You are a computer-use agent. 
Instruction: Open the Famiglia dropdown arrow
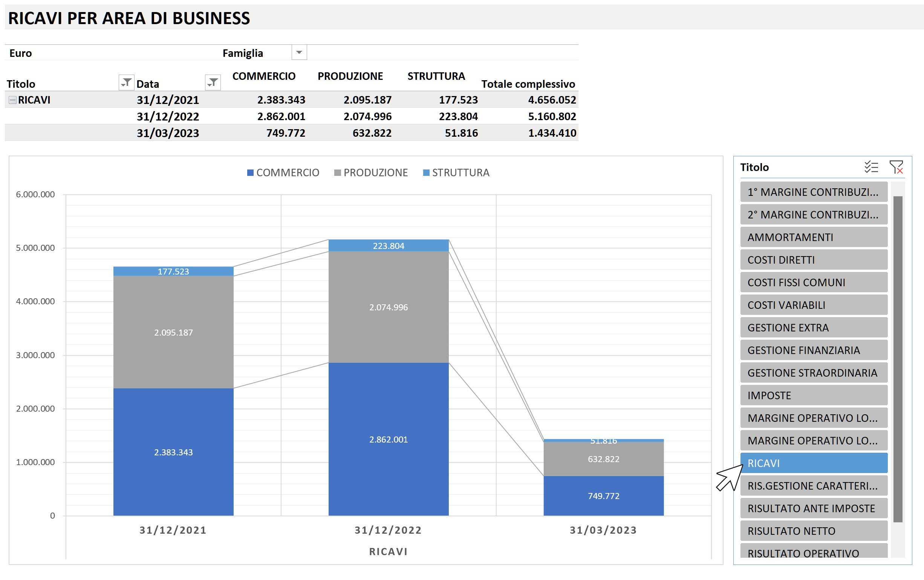299,53
